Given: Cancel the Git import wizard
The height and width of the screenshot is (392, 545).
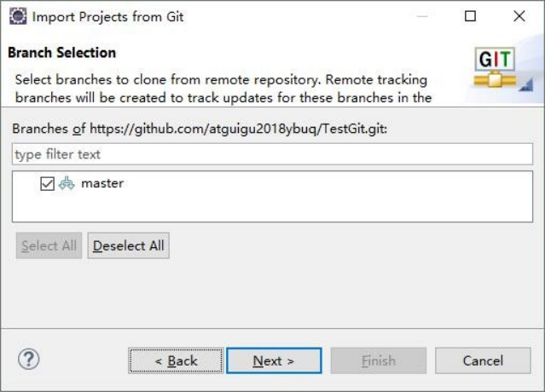Looking at the screenshot, I should tap(483, 360).
